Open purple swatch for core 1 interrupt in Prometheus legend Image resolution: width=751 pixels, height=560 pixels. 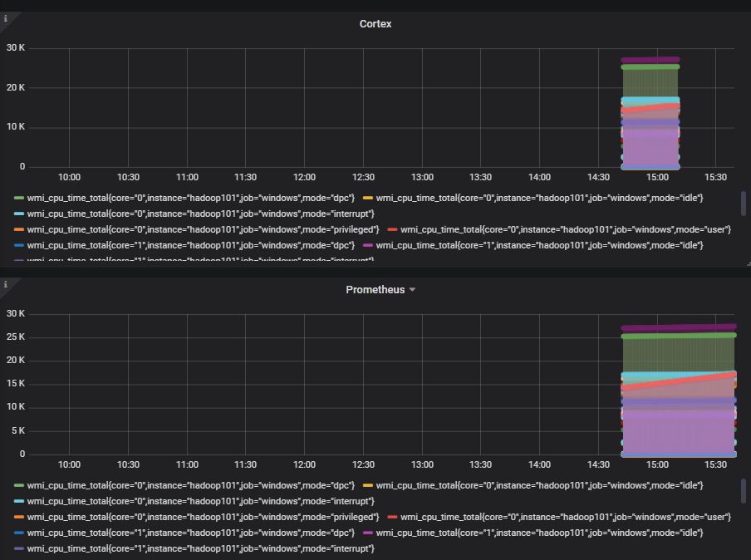(x=19, y=548)
